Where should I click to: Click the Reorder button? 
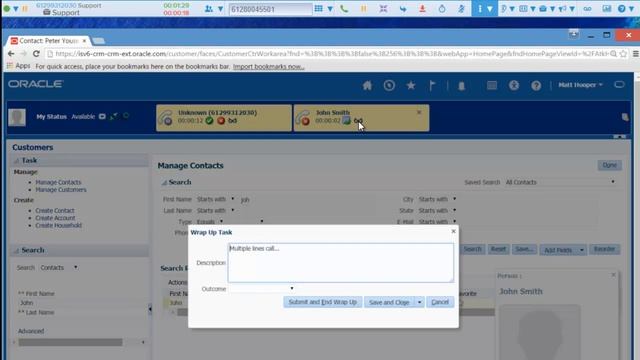pos(604,249)
